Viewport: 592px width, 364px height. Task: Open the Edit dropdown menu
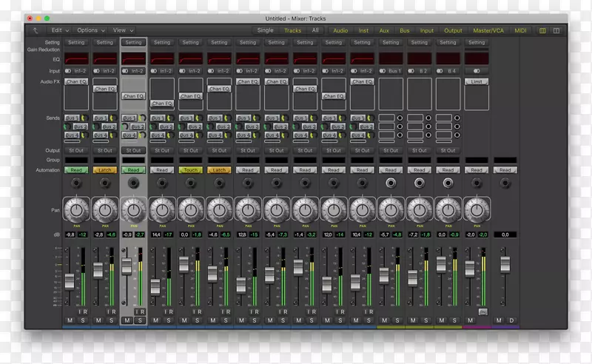(x=59, y=31)
